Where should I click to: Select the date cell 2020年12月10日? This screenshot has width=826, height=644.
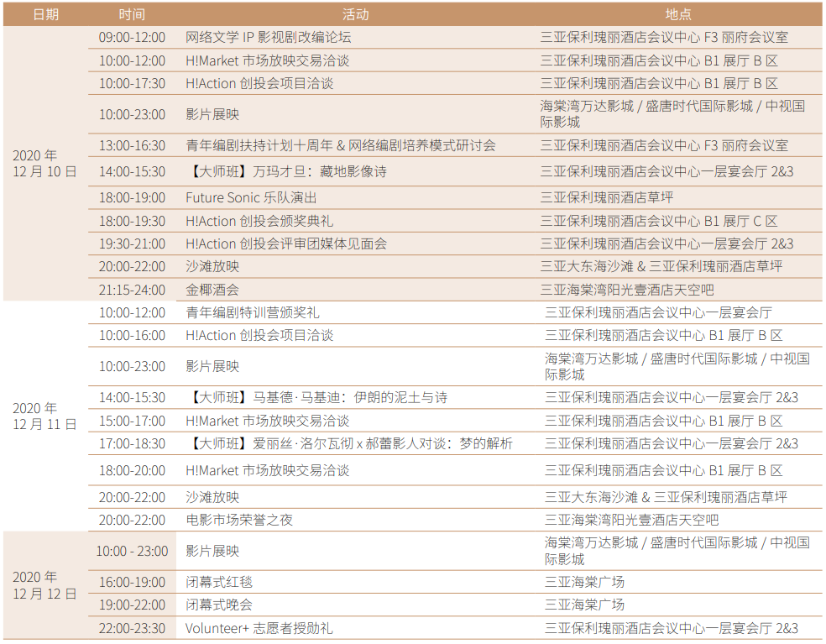(x=44, y=164)
